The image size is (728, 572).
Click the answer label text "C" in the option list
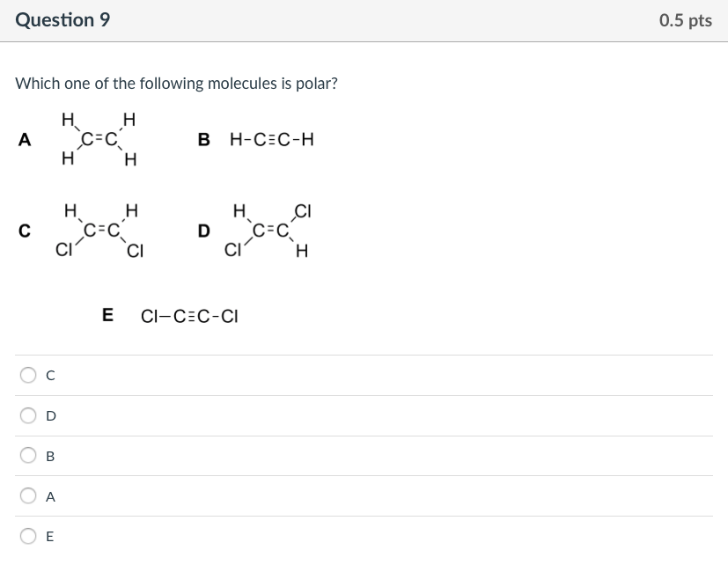pyautogui.click(x=50, y=376)
